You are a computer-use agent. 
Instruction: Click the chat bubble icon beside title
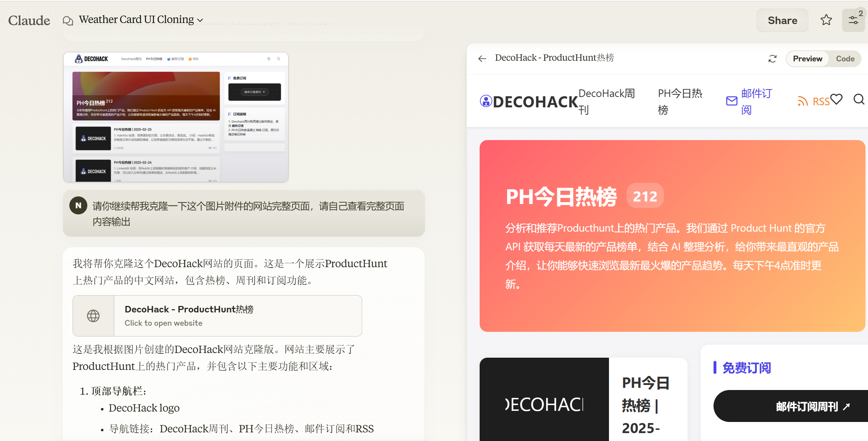point(68,20)
